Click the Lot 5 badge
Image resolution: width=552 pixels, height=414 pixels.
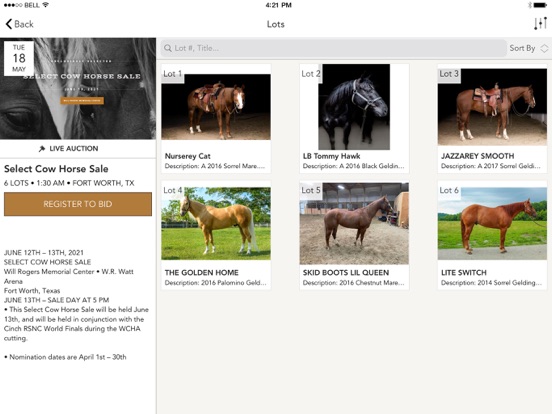point(311,190)
